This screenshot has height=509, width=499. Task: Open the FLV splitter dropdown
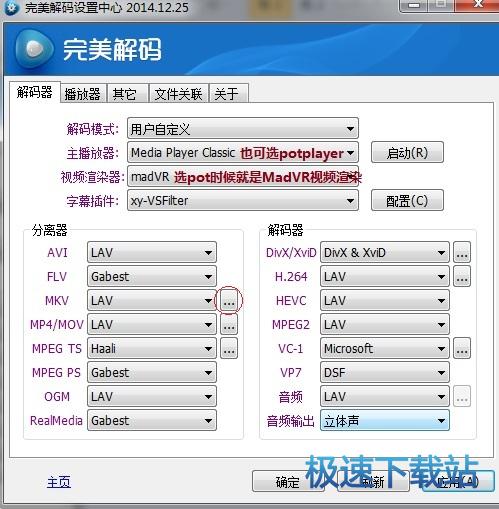point(152,277)
